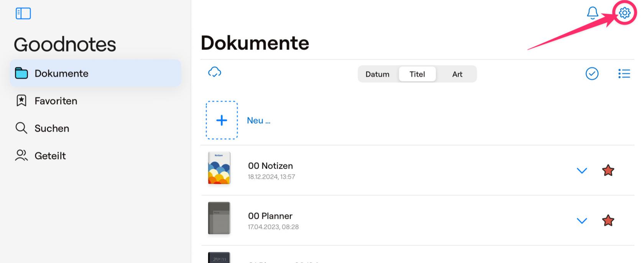This screenshot has width=644, height=263.
Task: Sort documents by Datum
Action: (x=377, y=74)
